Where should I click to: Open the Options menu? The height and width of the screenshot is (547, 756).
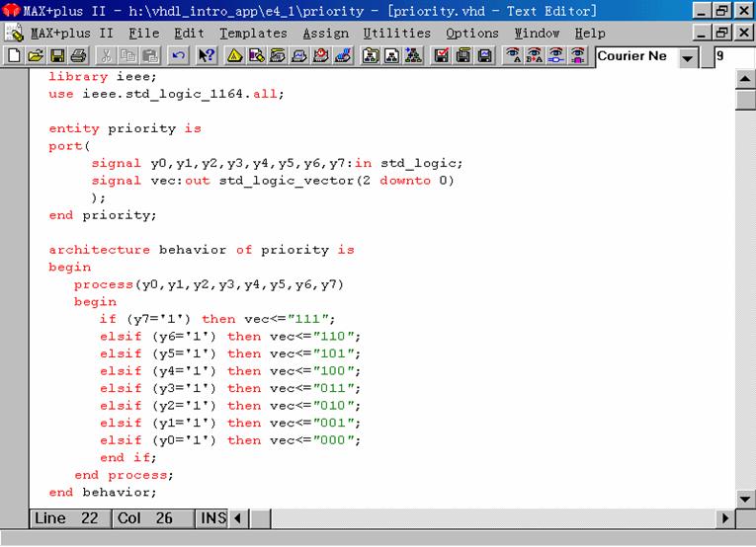pos(472,34)
